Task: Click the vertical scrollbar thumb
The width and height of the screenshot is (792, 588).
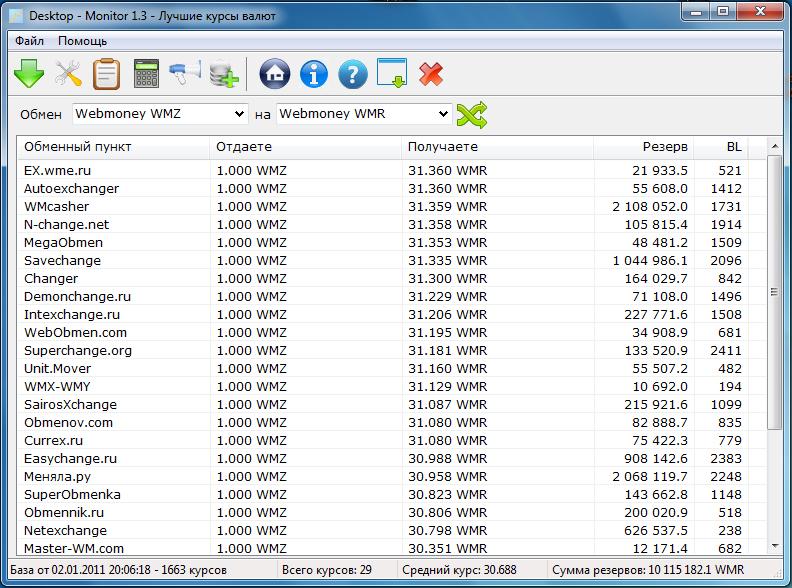Action: [x=774, y=292]
